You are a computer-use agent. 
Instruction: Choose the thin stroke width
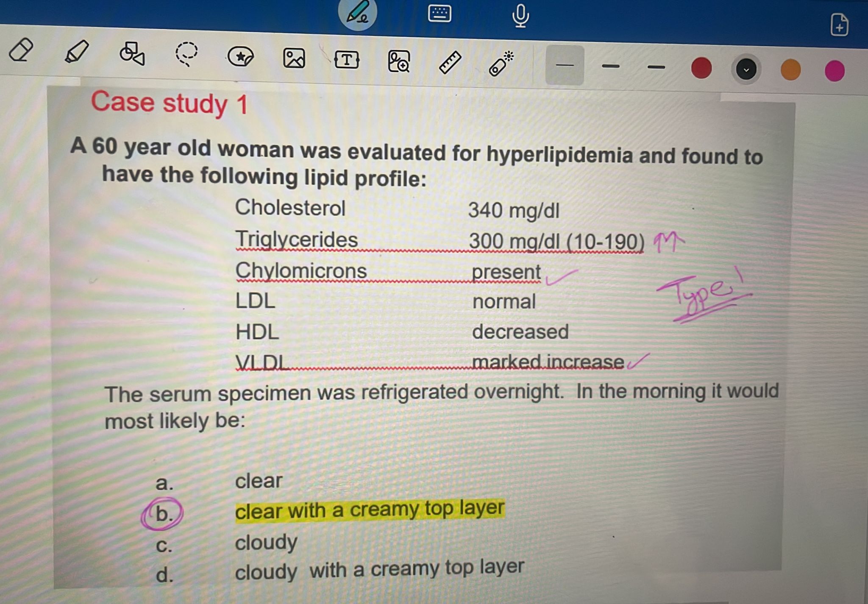565,65
